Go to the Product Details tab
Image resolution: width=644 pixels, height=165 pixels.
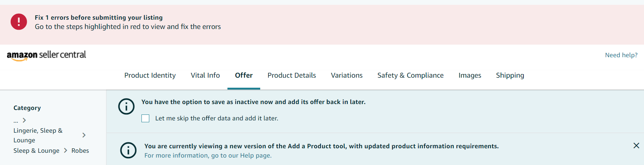pos(291,75)
